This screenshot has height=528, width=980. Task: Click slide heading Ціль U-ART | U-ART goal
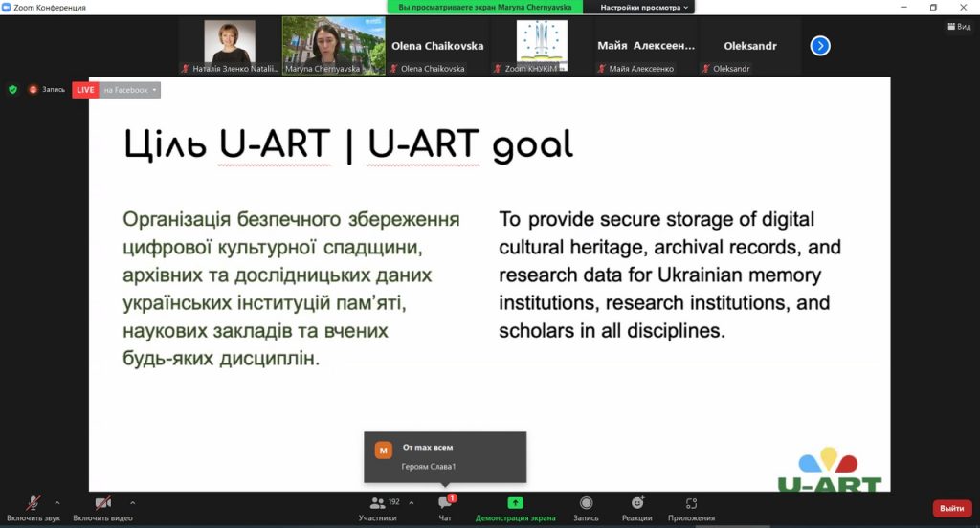(x=348, y=145)
